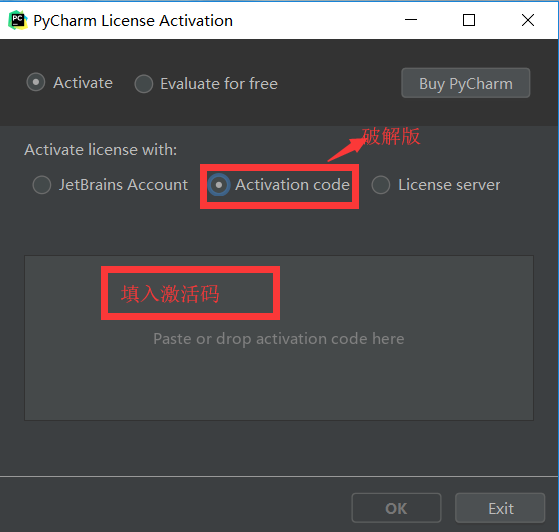Select JetBrains Account radio button

point(42,185)
